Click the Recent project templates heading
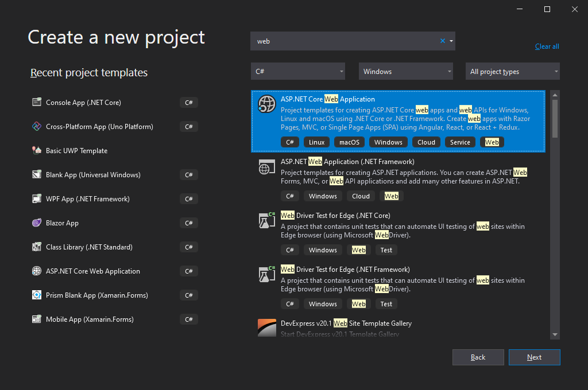This screenshot has width=588, height=390. click(89, 72)
